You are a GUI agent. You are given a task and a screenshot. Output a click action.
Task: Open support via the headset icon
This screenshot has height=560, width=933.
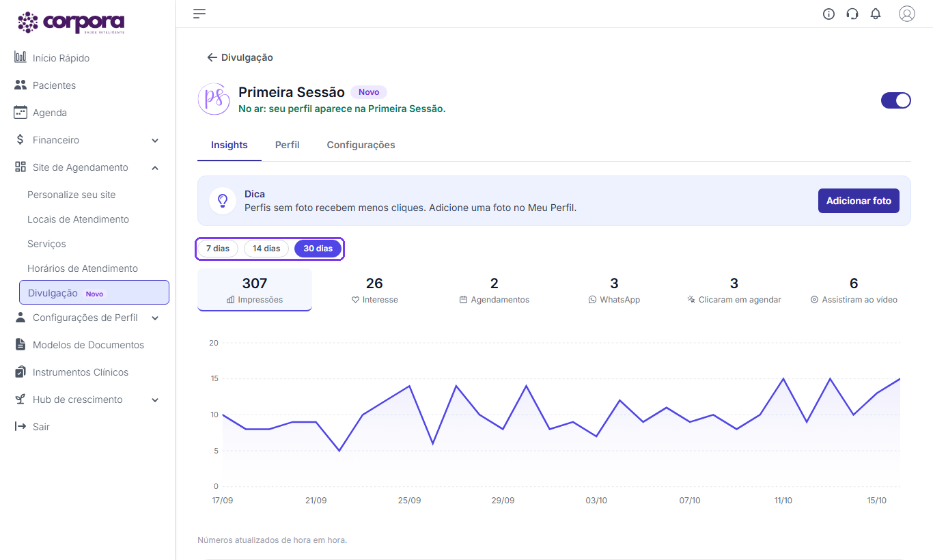(x=852, y=14)
